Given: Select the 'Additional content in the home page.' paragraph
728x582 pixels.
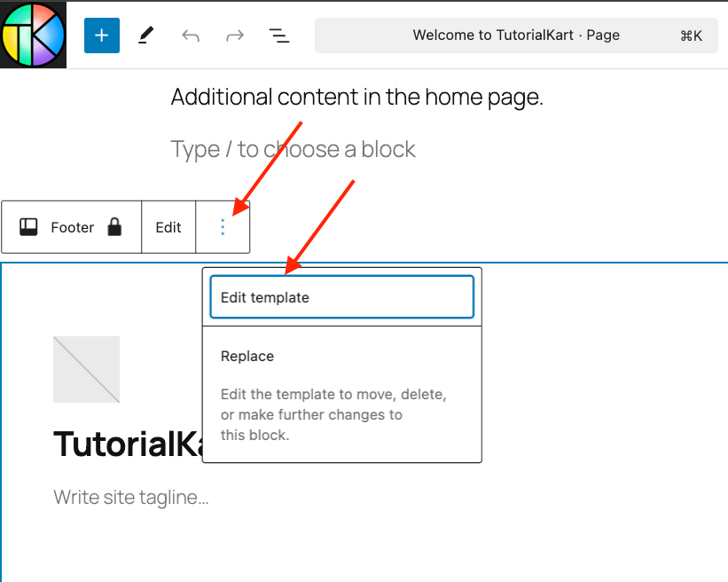Looking at the screenshot, I should coord(357,97).
